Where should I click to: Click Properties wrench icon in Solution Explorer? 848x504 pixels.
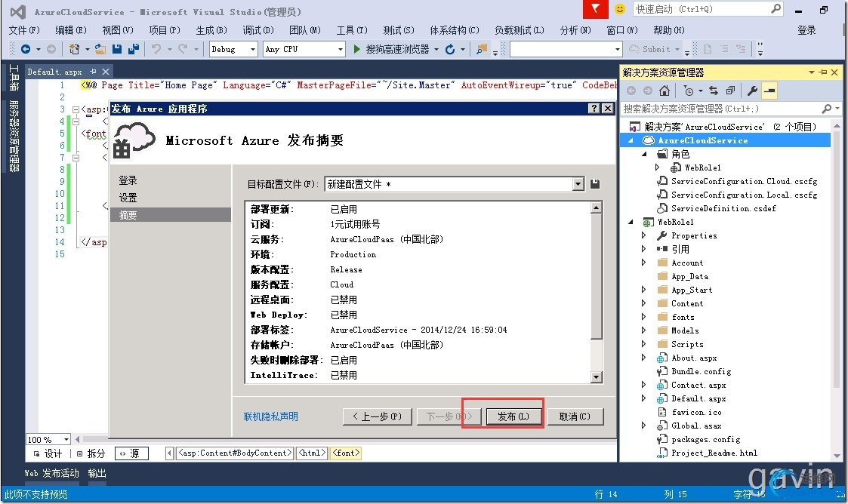pos(752,91)
